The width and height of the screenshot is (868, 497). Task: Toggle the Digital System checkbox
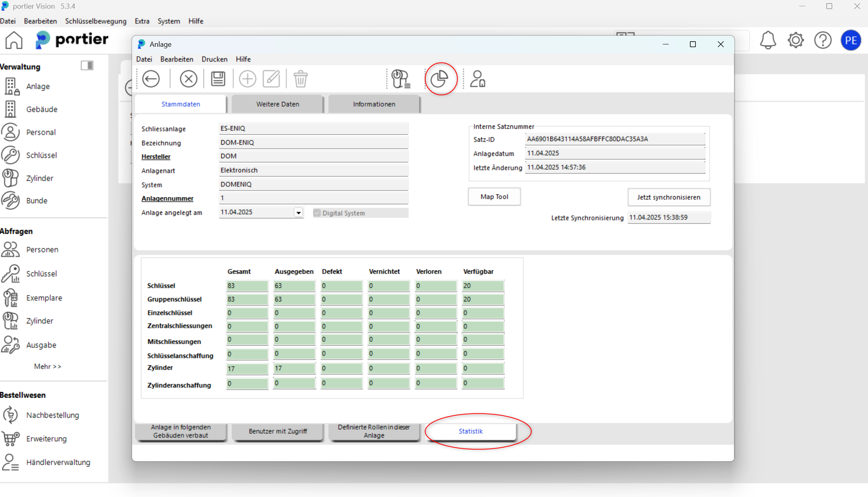pos(317,213)
